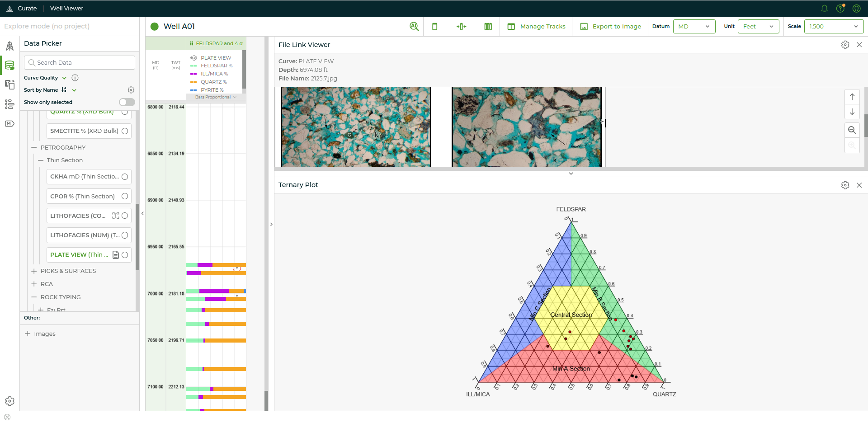Click the down arrow in File Link Viewer

click(852, 112)
